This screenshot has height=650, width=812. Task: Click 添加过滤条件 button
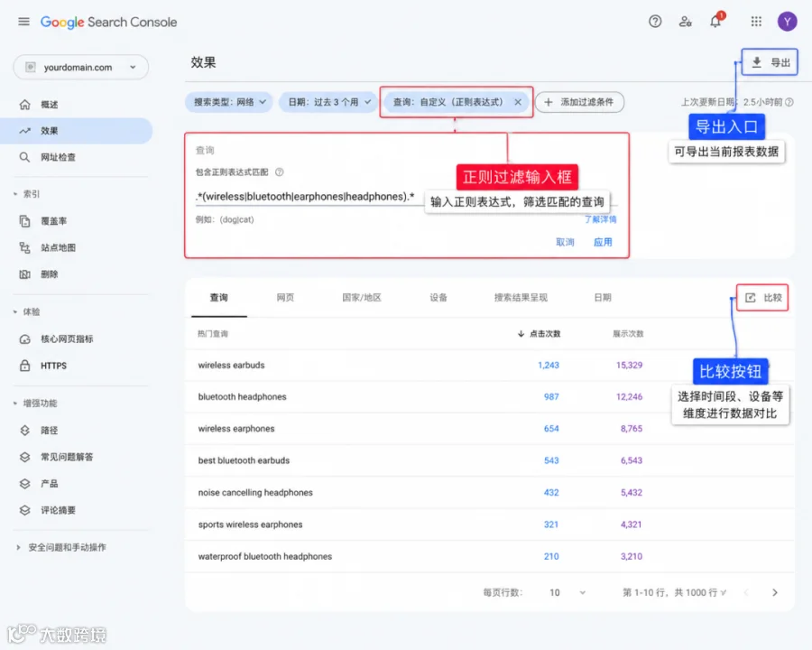pos(579,102)
